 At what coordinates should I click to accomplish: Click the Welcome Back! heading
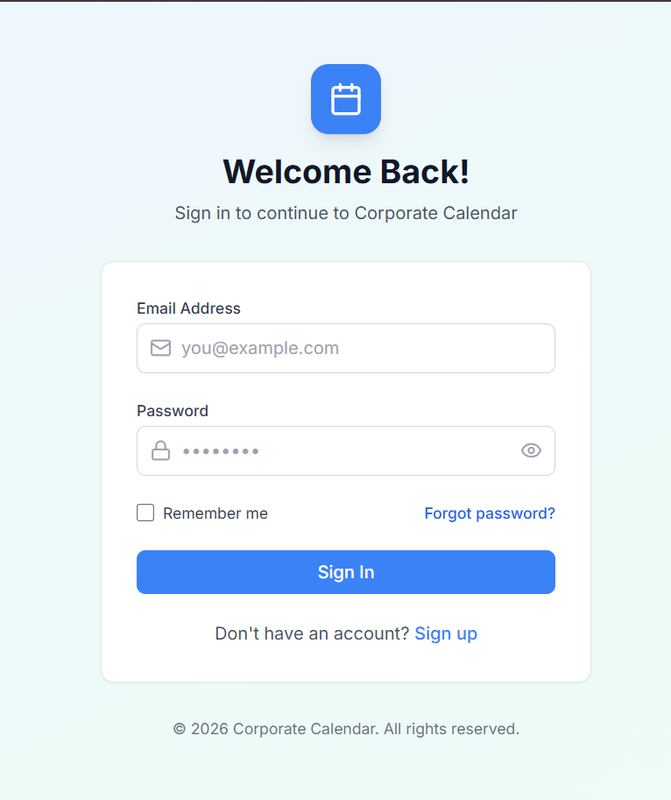tap(345, 172)
